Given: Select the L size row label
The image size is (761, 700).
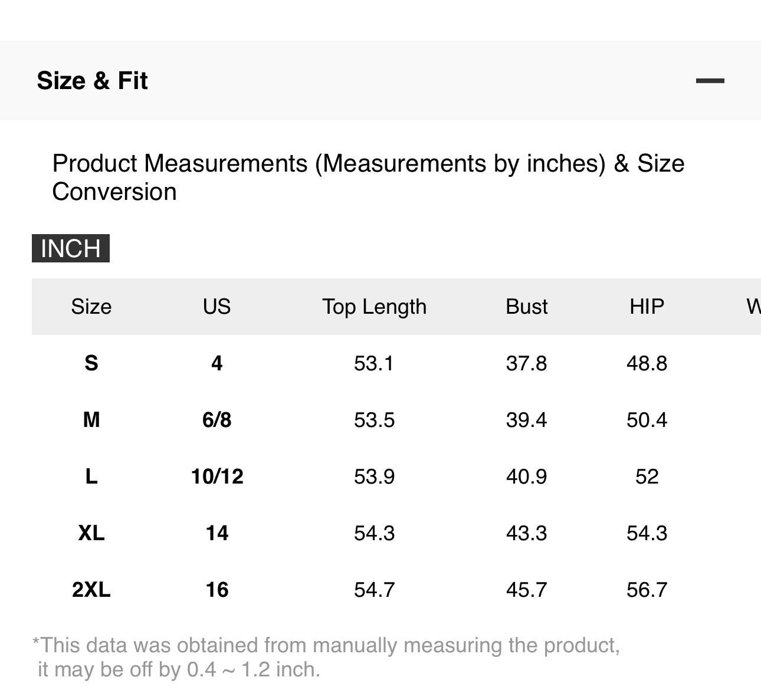Looking at the screenshot, I should click(x=91, y=476).
